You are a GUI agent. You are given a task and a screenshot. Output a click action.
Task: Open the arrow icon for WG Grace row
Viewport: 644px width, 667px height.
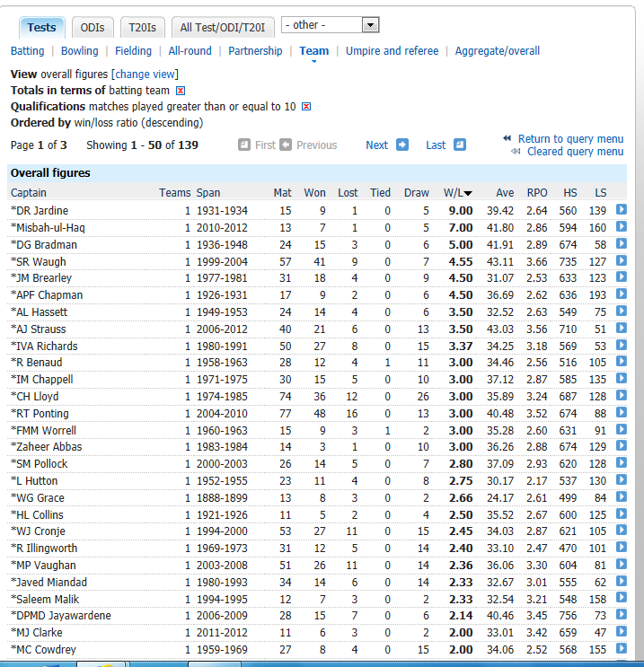[x=622, y=496]
